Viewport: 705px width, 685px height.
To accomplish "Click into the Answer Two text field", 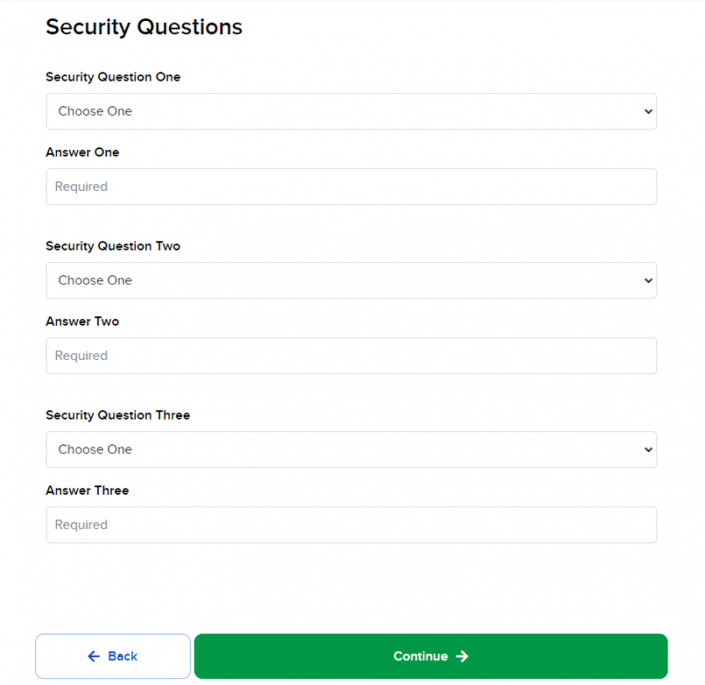I will pyautogui.click(x=350, y=356).
